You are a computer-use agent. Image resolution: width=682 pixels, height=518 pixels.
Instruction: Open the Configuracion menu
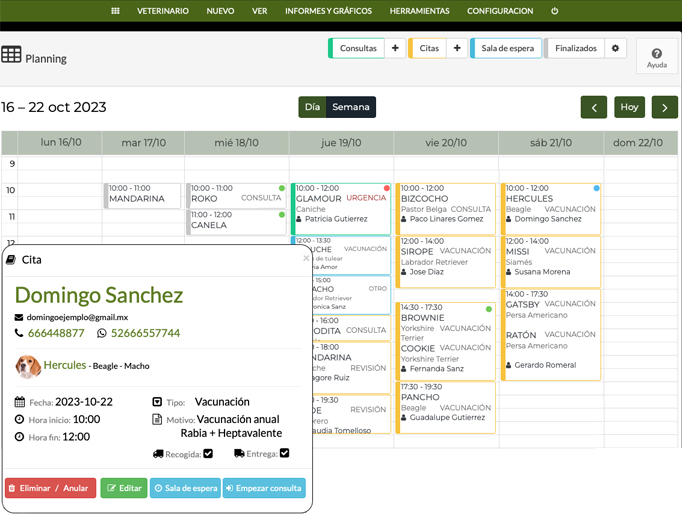tap(500, 11)
